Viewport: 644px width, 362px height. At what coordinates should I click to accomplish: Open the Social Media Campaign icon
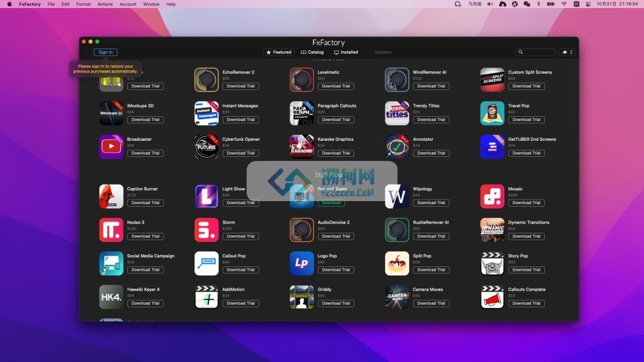pos(111,263)
